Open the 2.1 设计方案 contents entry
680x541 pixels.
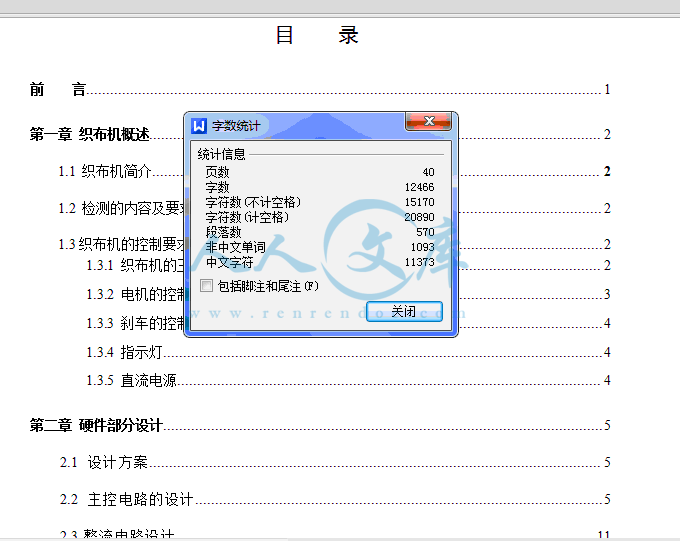pos(335,462)
